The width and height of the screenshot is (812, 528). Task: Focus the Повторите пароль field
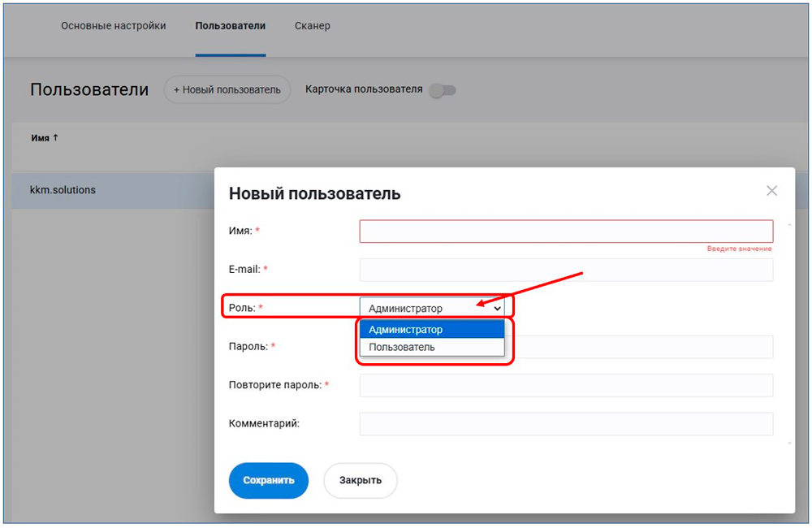[x=566, y=385]
